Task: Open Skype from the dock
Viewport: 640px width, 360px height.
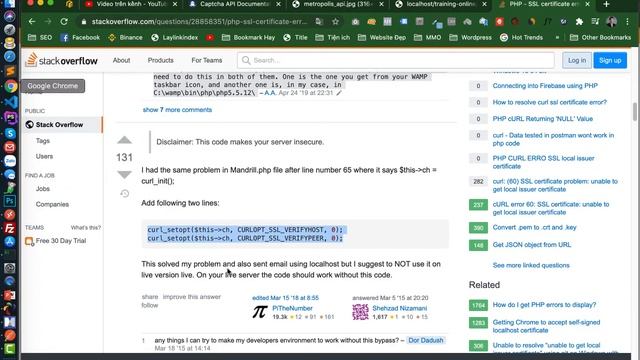Action: (x=10, y=133)
